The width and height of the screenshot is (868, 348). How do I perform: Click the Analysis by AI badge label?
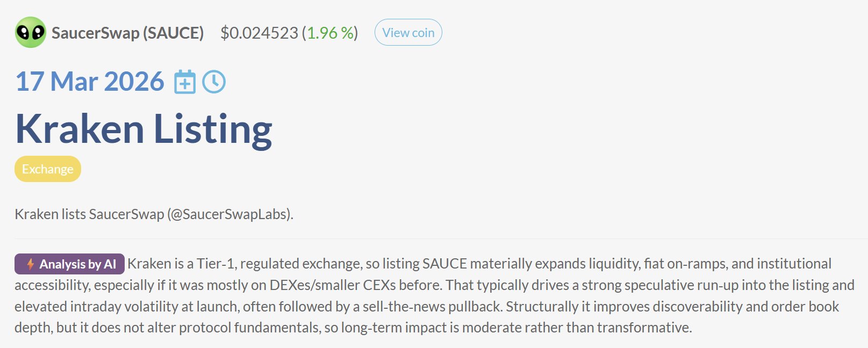(x=77, y=264)
